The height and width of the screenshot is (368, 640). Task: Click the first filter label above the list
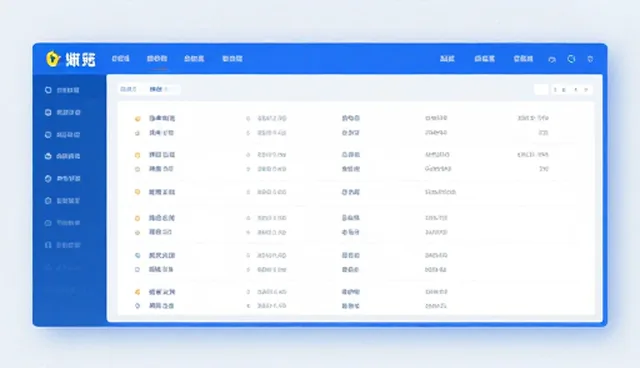pos(128,89)
